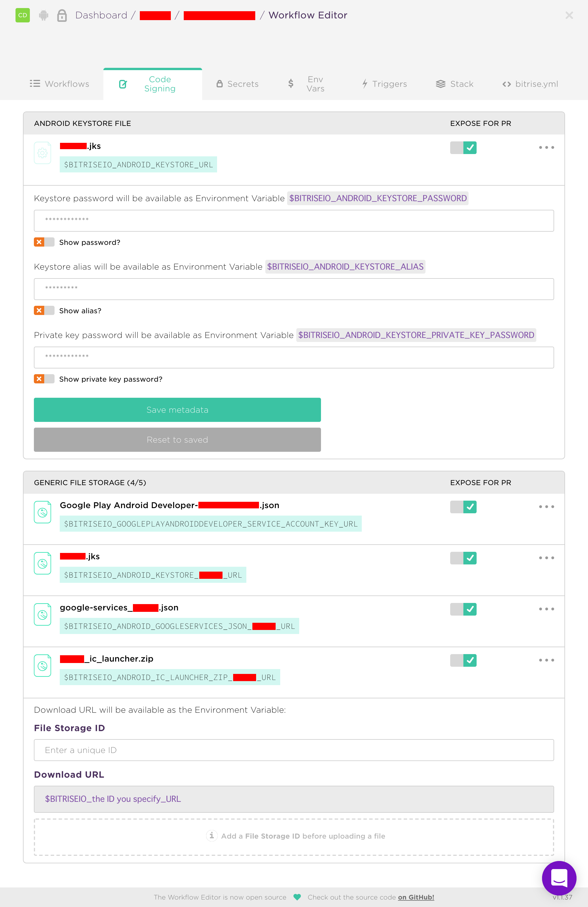Follow the on GitHub link in the footer
This screenshot has height=907, width=588.
click(415, 897)
